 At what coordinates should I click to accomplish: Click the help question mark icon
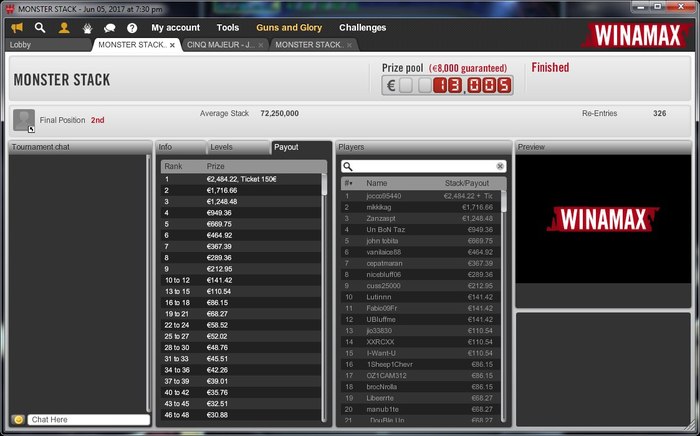tap(132, 28)
